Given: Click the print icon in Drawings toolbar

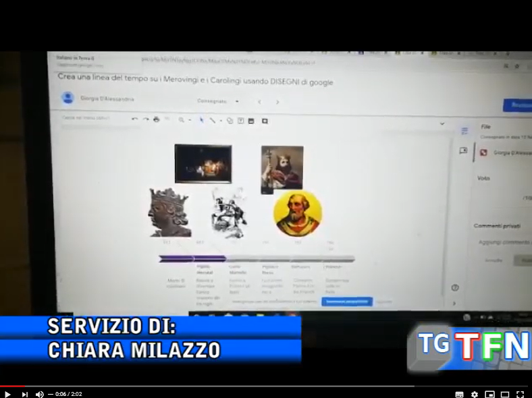Looking at the screenshot, I should [x=156, y=119].
